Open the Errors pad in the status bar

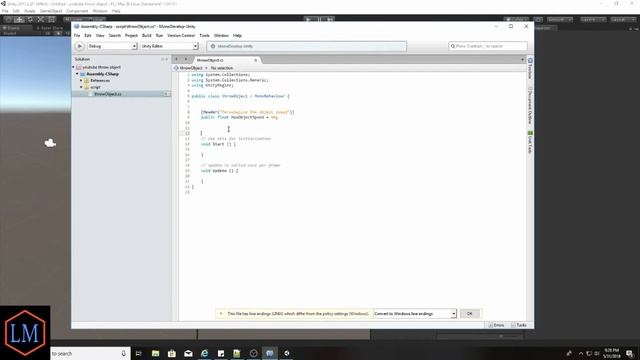coord(496,325)
